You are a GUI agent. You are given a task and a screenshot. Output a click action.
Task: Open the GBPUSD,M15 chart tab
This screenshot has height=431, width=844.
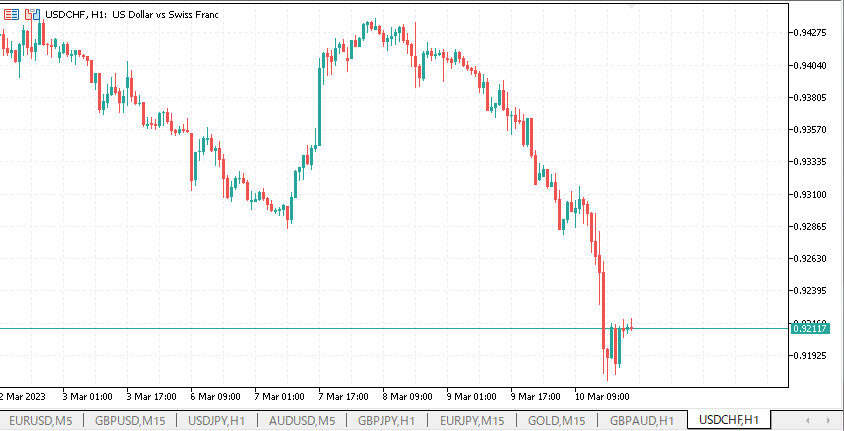pyautogui.click(x=130, y=420)
